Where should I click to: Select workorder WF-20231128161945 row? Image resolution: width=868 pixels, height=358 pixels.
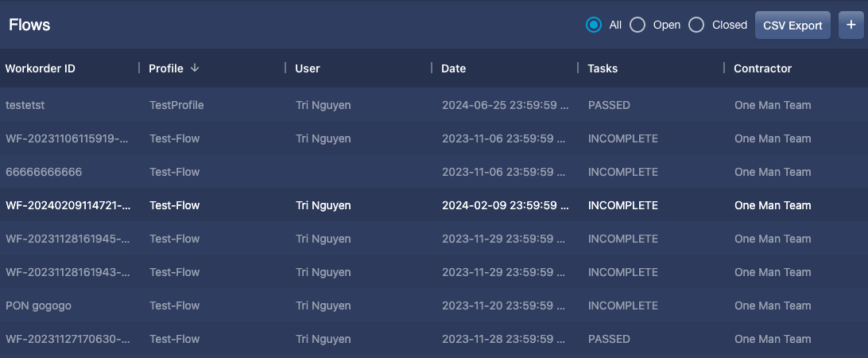[434, 239]
